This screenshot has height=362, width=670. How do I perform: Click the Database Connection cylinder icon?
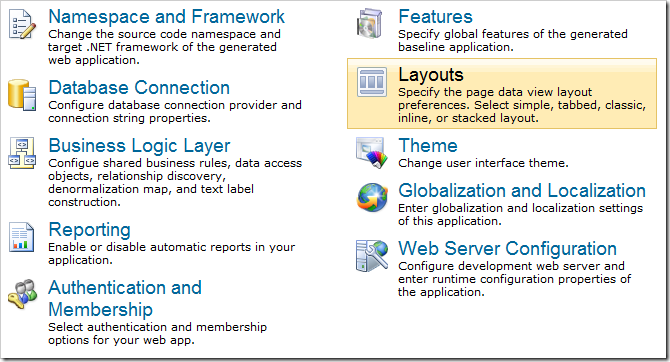pyautogui.click(x=21, y=95)
